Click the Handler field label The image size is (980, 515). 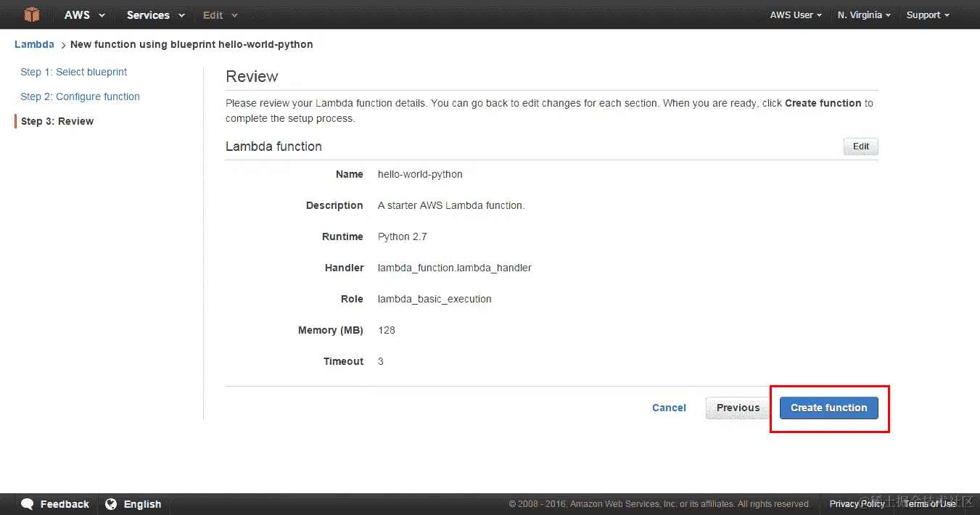(x=344, y=268)
